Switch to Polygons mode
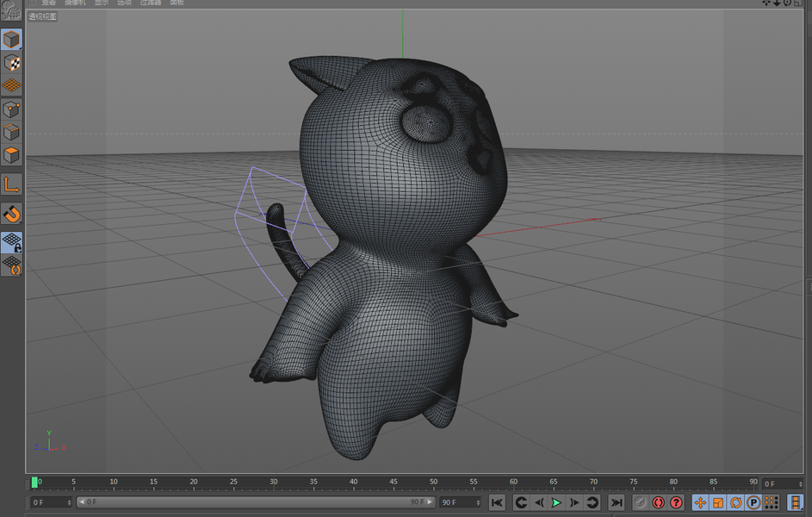 click(11, 155)
